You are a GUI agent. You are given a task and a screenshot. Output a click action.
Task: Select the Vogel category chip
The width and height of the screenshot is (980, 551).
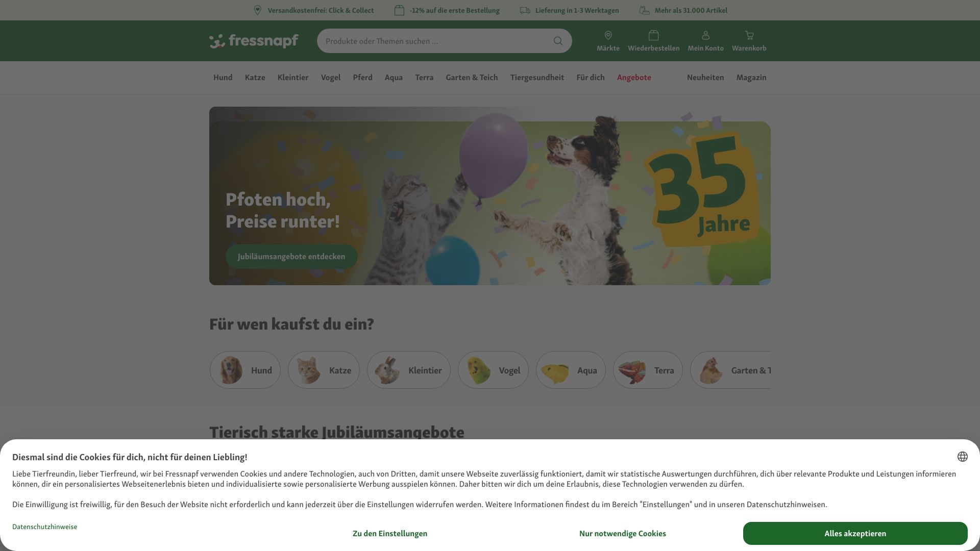493,370
